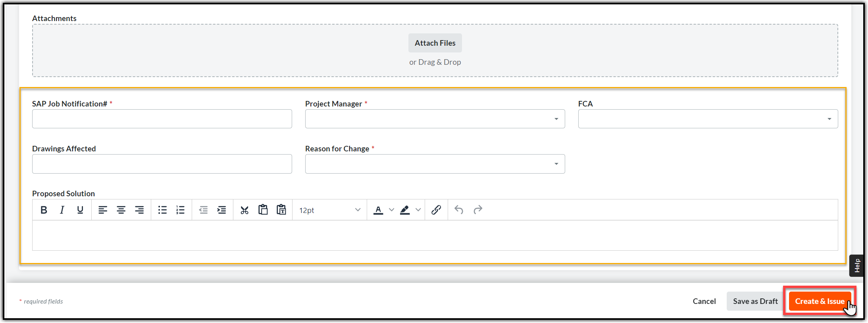Click the SAP Job Notification# field
The height and width of the screenshot is (323, 868).
pos(162,119)
